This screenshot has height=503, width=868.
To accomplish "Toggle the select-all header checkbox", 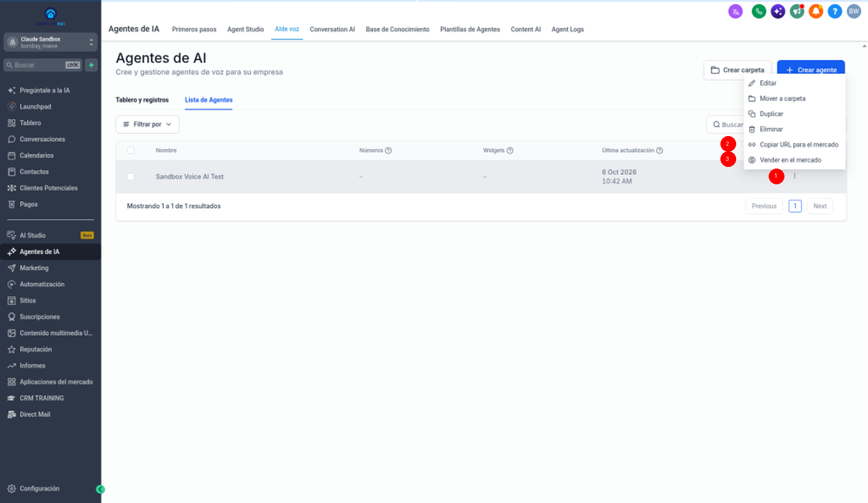I will [x=131, y=150].
